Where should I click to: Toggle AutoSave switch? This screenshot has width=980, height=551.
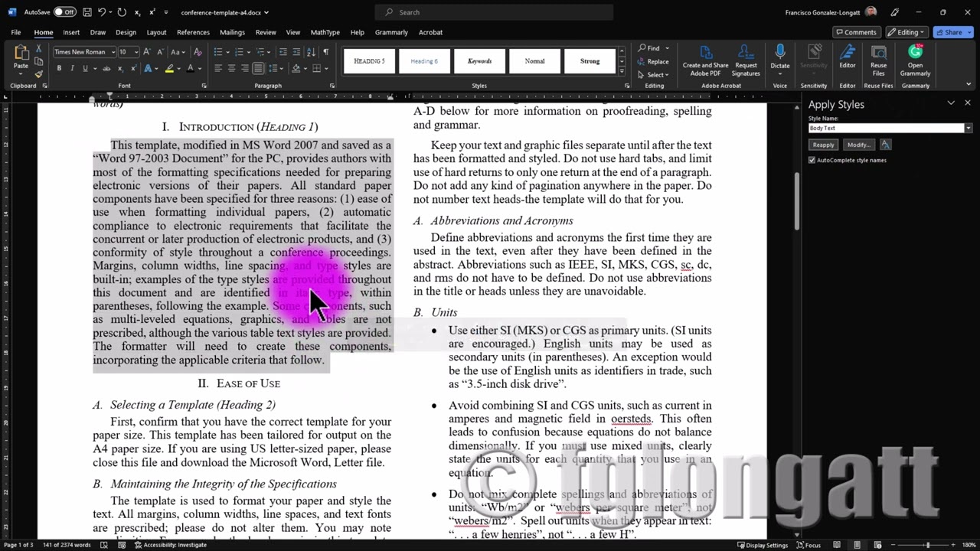pos(64,12)
